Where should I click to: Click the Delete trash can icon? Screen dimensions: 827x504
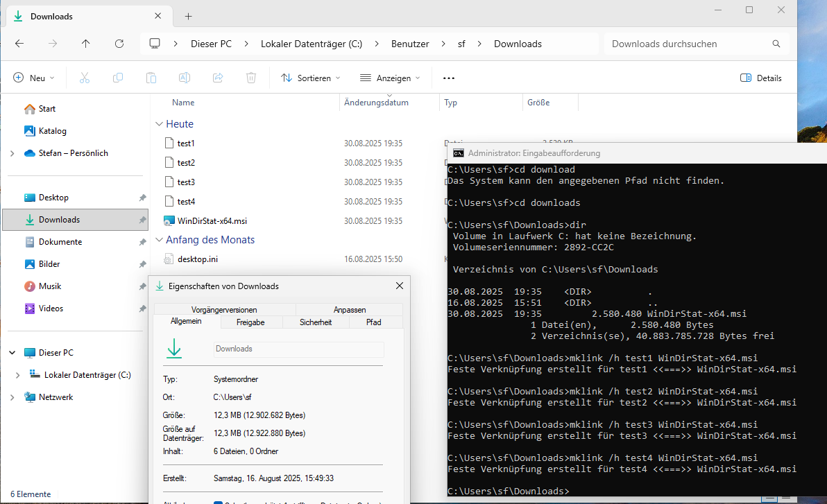(x=251, y=78)
